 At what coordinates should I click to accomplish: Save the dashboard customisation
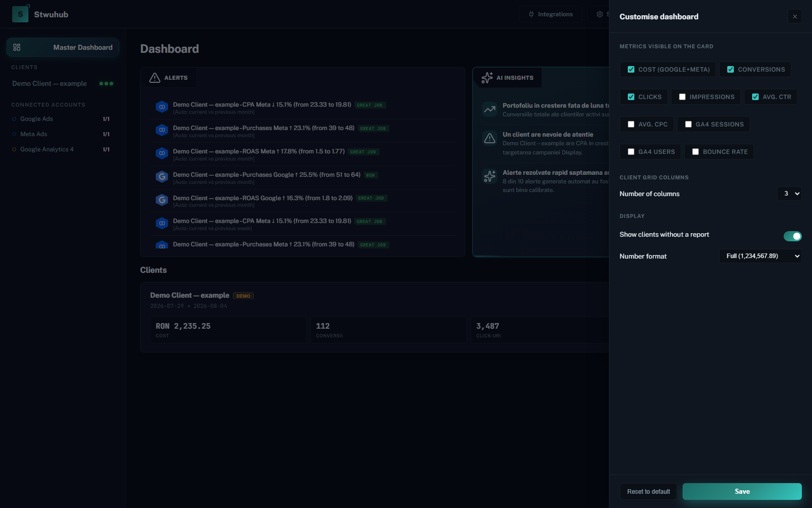(742, 492)
